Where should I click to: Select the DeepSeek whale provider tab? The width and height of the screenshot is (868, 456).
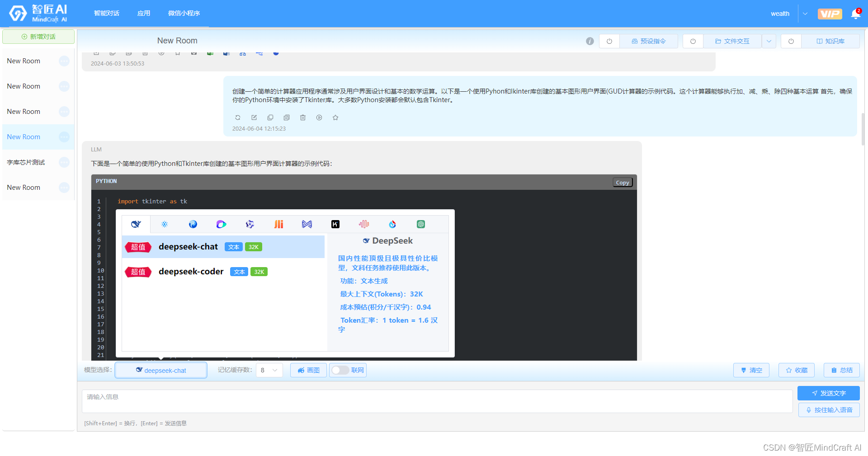[136, 224]
